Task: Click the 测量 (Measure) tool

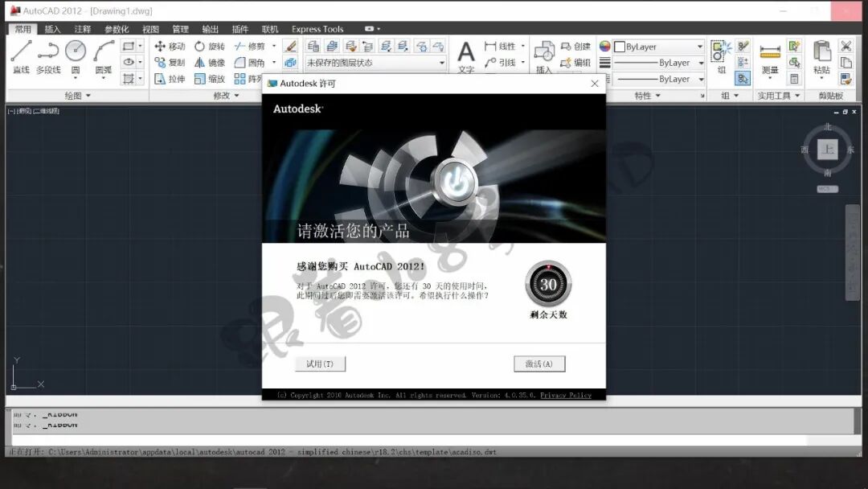Action: [770, 58]
